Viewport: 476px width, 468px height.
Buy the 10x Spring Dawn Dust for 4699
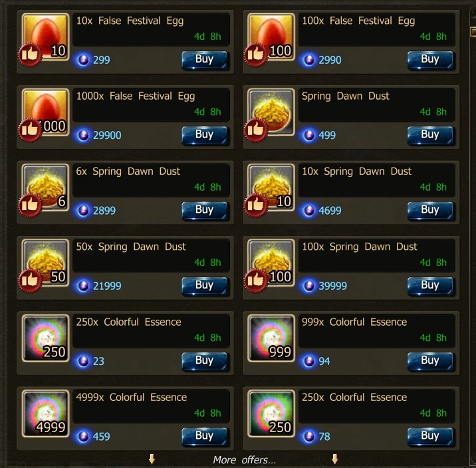pyautogui.click(x=430, y=210)
